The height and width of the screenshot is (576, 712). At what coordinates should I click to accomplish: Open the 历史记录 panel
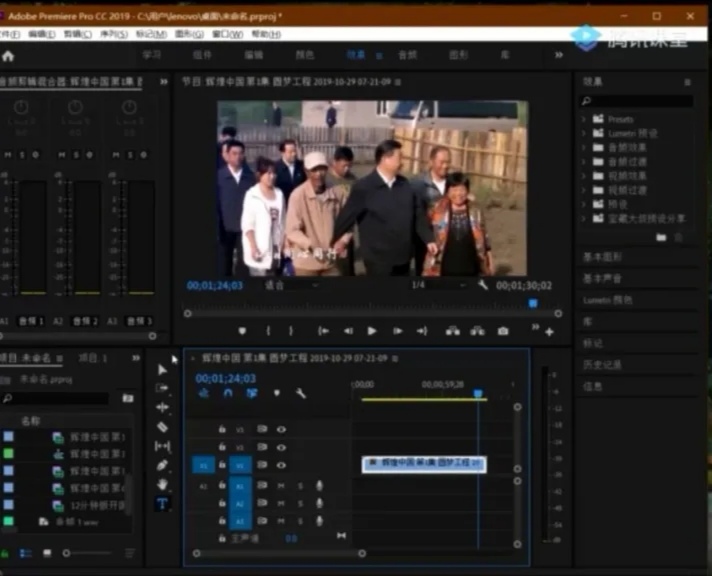(x=602, y=365)
